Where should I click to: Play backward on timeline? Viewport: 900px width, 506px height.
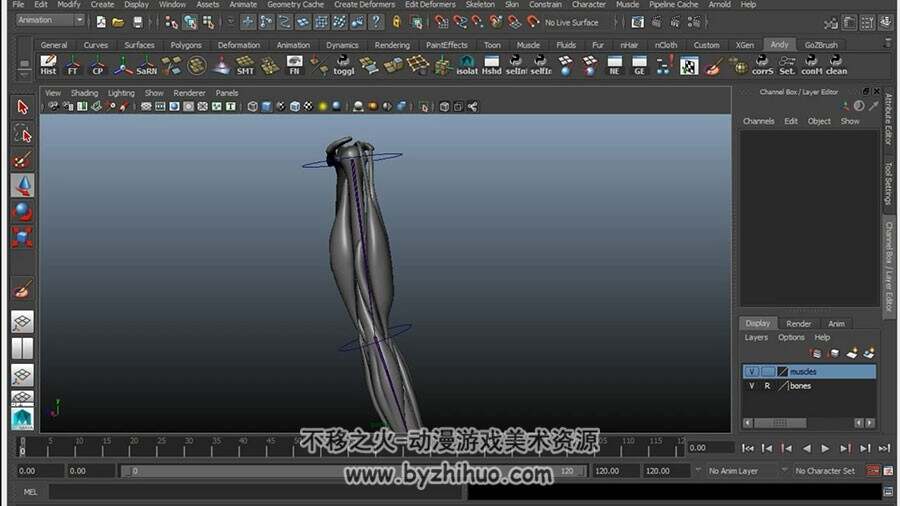tap(806, 448)
